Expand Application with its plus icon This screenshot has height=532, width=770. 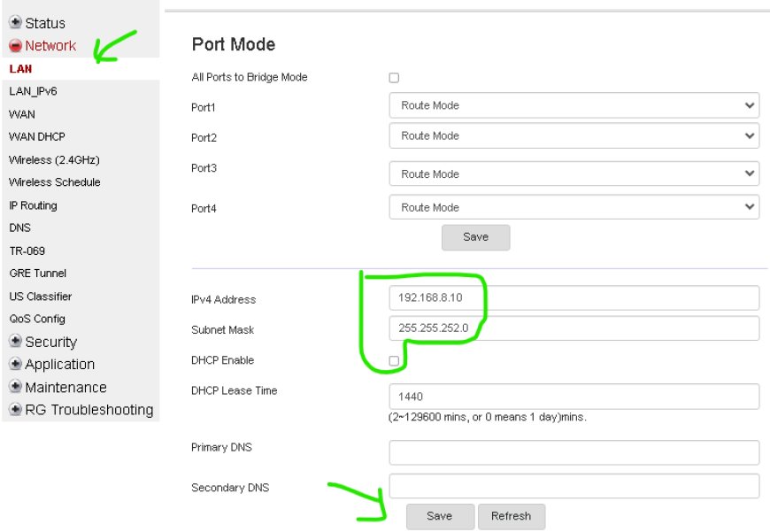click(15, 364)
